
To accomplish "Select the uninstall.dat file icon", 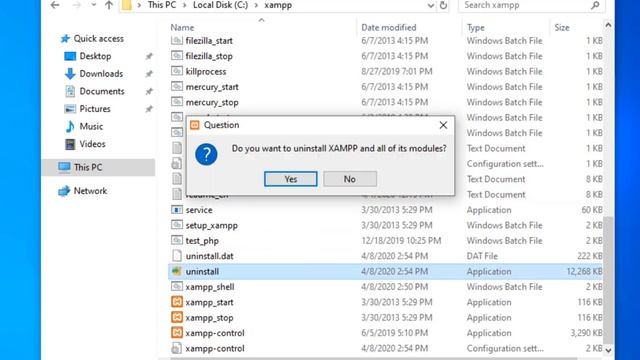I will (177, 256).
